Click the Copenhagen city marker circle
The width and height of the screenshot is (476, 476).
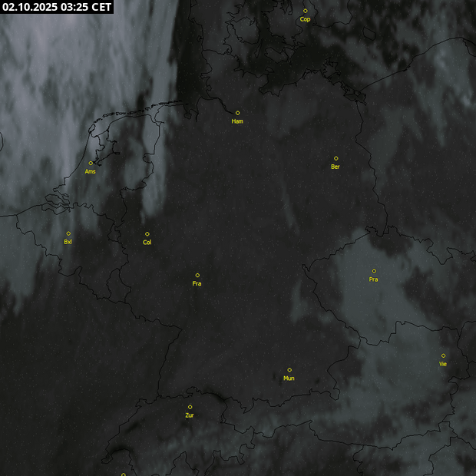click(305, 11)
